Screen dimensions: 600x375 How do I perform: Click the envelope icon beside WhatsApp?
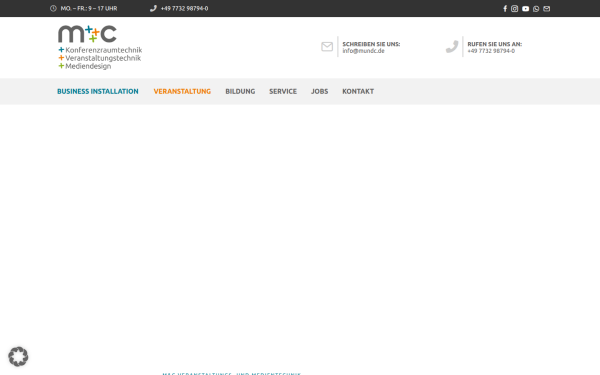[x=546, y=8]
